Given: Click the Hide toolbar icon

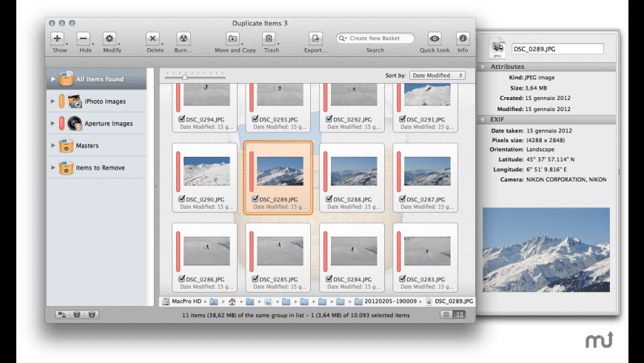Looking at the screenshot, I should click(84, 39).
